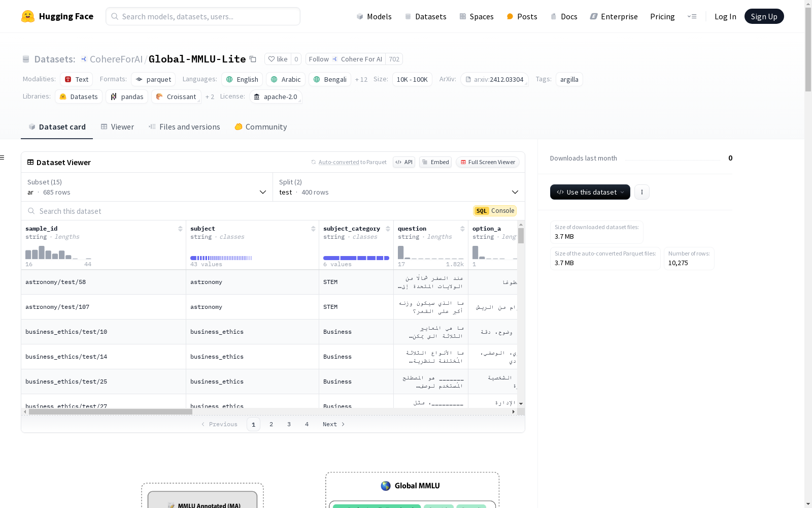Sort the subject_category column

click(x=388, y=229)
